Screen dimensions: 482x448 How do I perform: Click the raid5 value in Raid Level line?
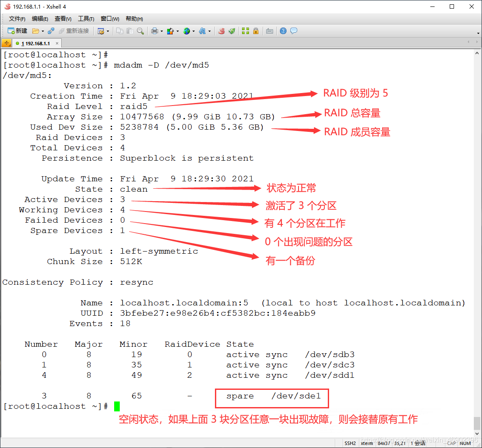click(134, 106)
